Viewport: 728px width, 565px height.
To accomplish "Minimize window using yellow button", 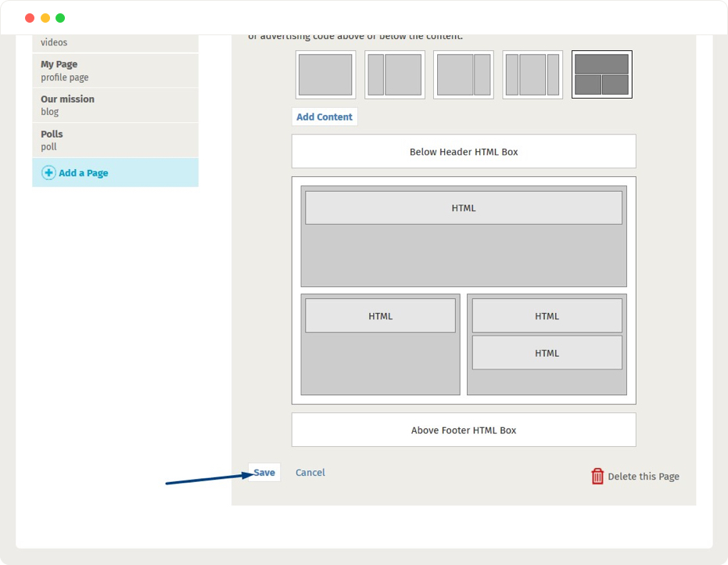I will point(45,18).
